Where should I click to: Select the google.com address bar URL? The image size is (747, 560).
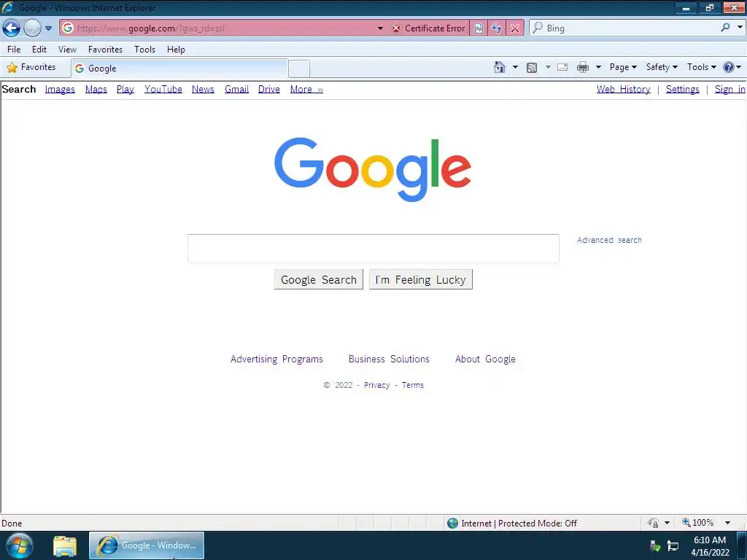pyautogui.click(x=150, y=28)
